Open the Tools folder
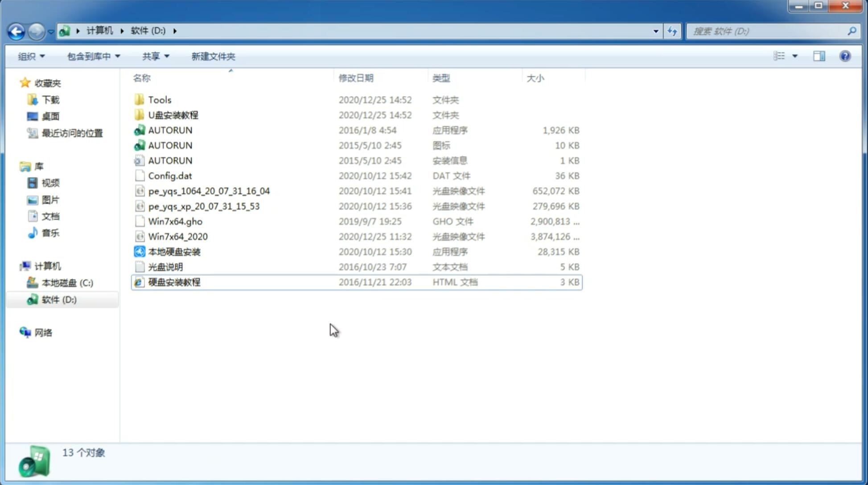 click(159, 99)
